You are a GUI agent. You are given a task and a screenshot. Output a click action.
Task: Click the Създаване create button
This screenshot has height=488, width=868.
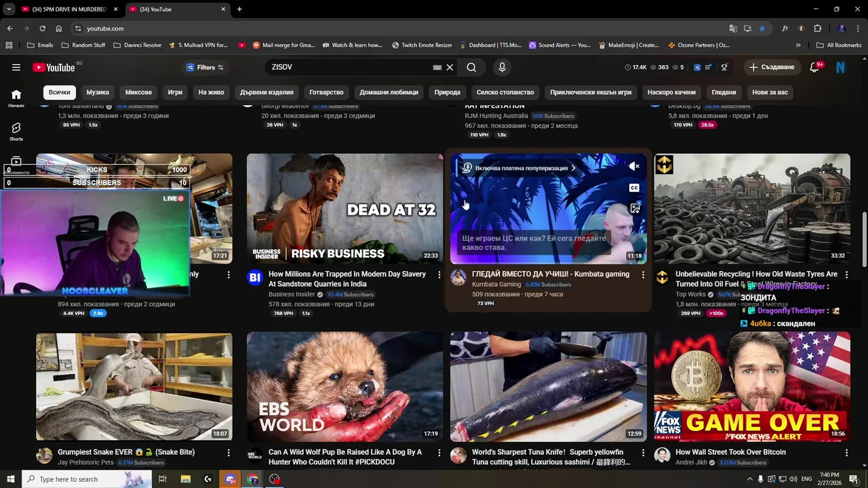[772, 67]
